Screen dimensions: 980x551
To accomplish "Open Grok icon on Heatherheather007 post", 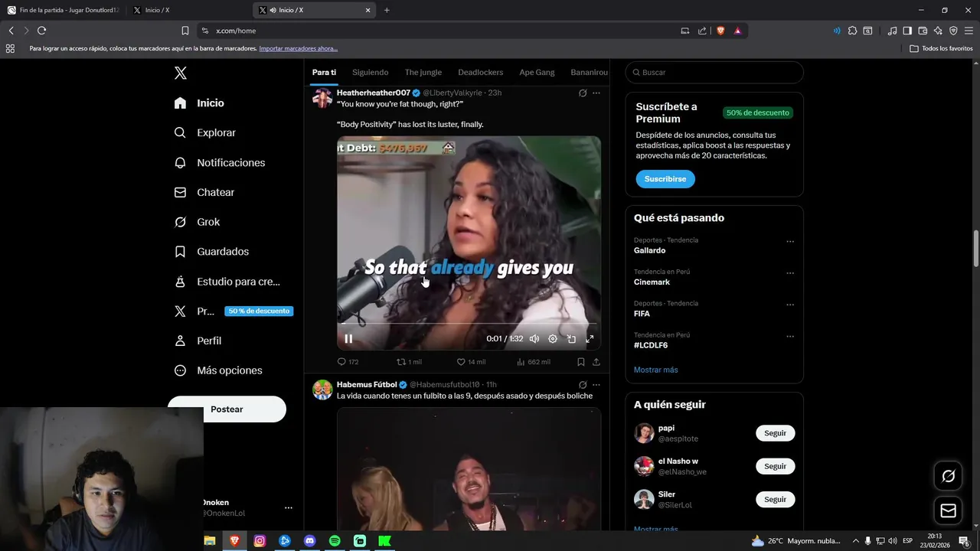I will (x=583, y=93).
